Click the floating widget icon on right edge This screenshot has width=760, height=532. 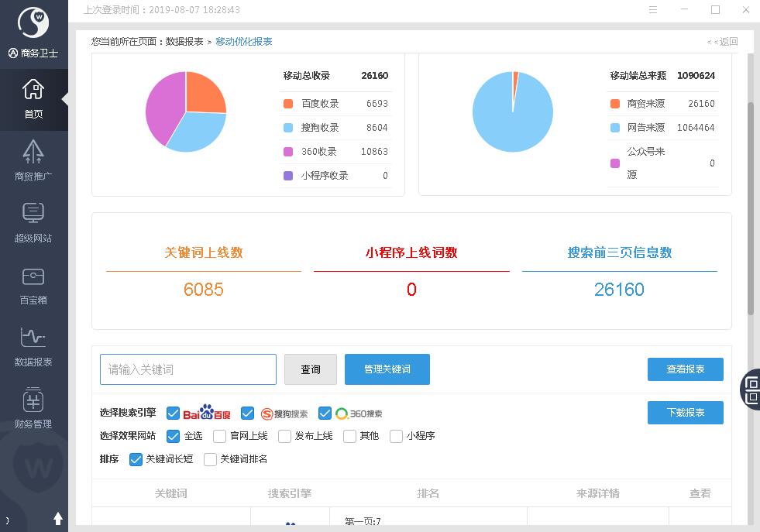(751, 389)
